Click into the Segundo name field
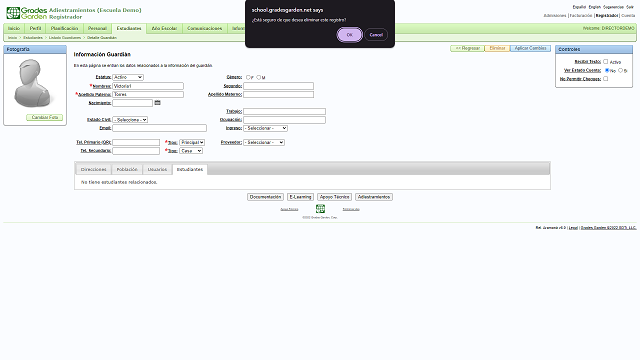Viewport: 640px width, 360px height. click(278, 86)
